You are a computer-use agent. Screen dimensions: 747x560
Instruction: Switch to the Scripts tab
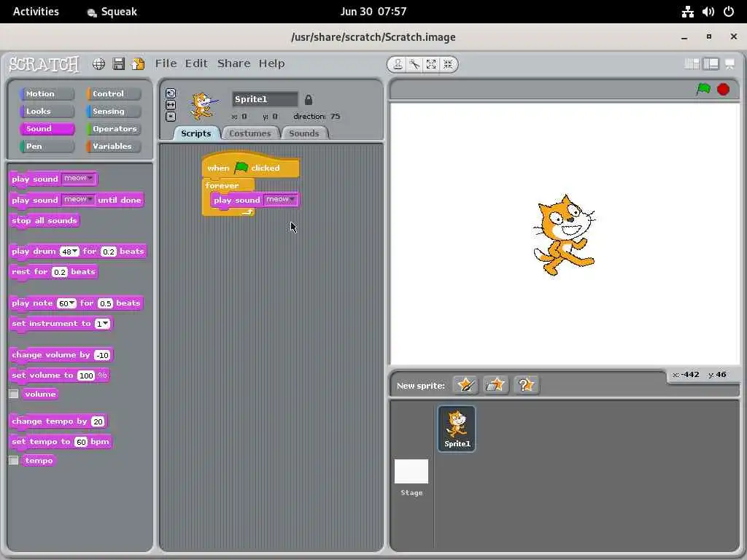coord(196,133)
